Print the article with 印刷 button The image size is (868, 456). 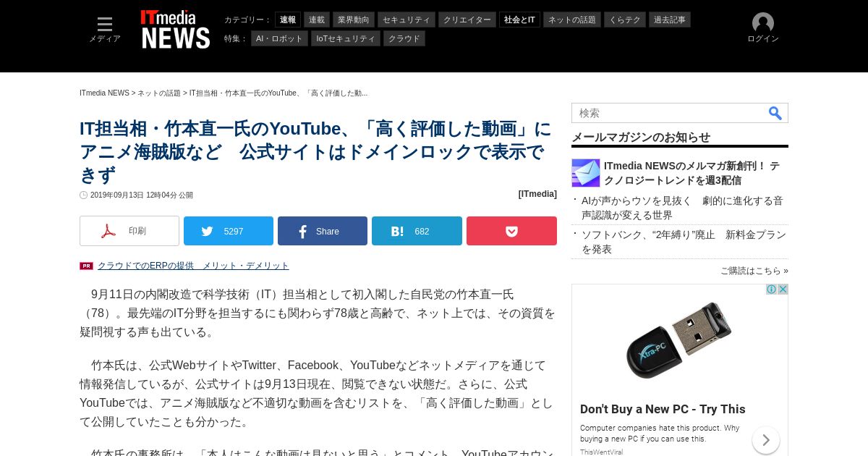pos(129,231)
